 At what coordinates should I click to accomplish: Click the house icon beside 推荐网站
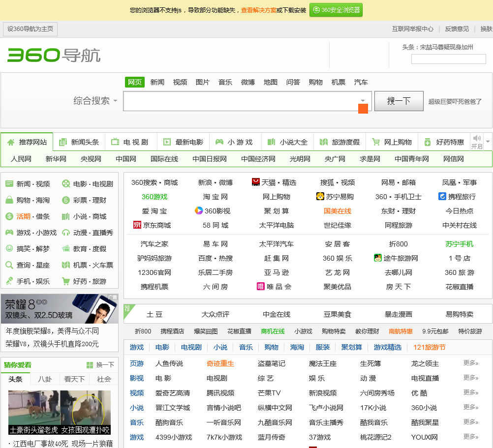tap(11, 142)
